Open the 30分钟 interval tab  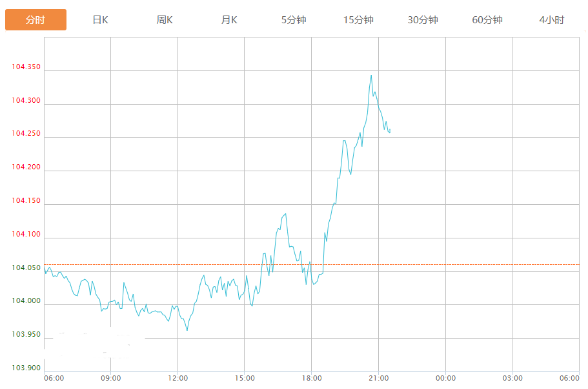423,20
